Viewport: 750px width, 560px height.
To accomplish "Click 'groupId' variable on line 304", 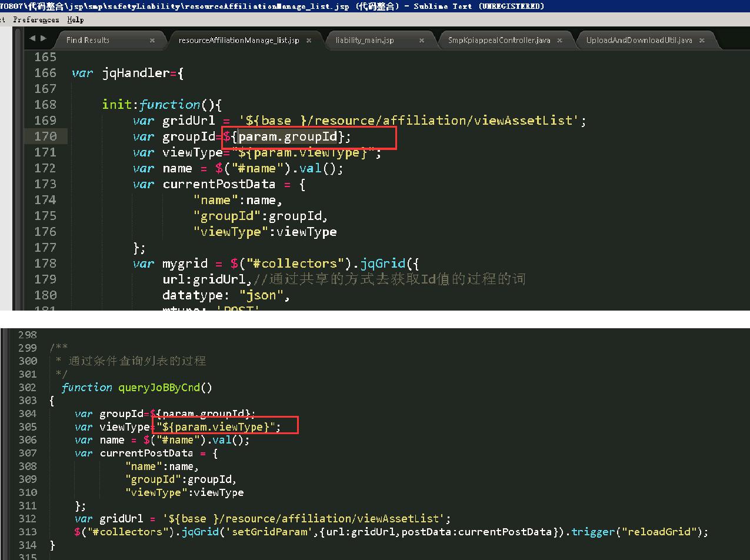I will (122, 414).
